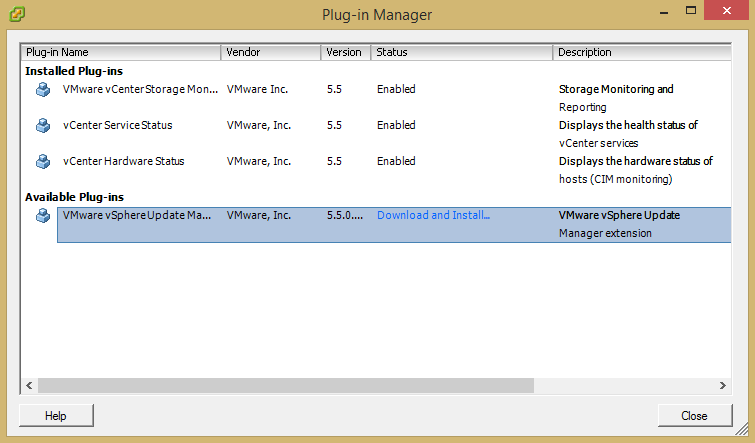This screenshot has width=755, height=443.
Task: Sort by Vendor column header
Action: coord(270,52)
